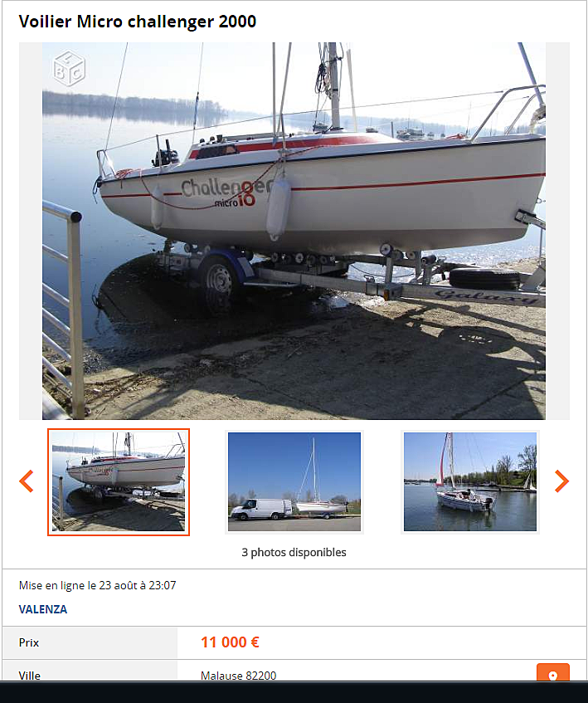The width and height of the screenshot is (588, 703).
Task: Open the large main photo of the sailboat
Action: click(294, 231)
